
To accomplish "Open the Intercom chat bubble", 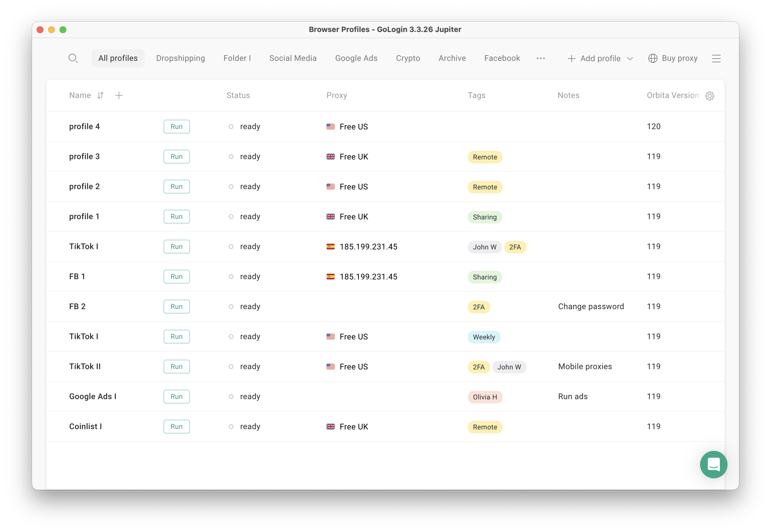I will [x=714, y=465].
